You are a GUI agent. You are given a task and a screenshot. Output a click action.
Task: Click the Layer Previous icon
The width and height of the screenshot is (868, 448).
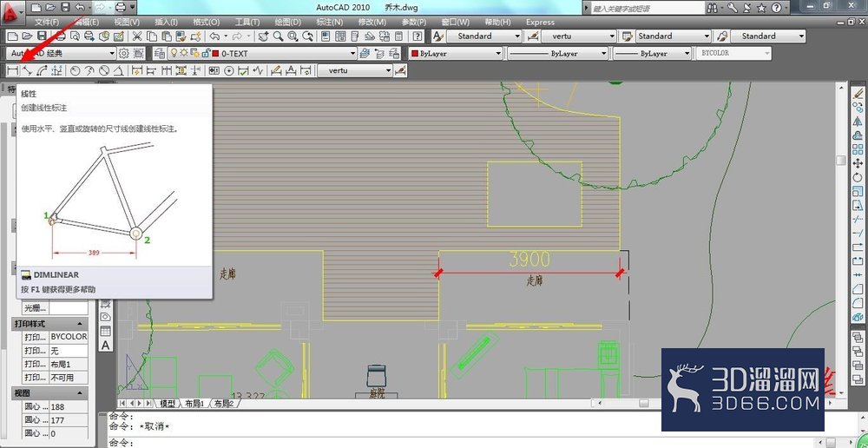380,53
